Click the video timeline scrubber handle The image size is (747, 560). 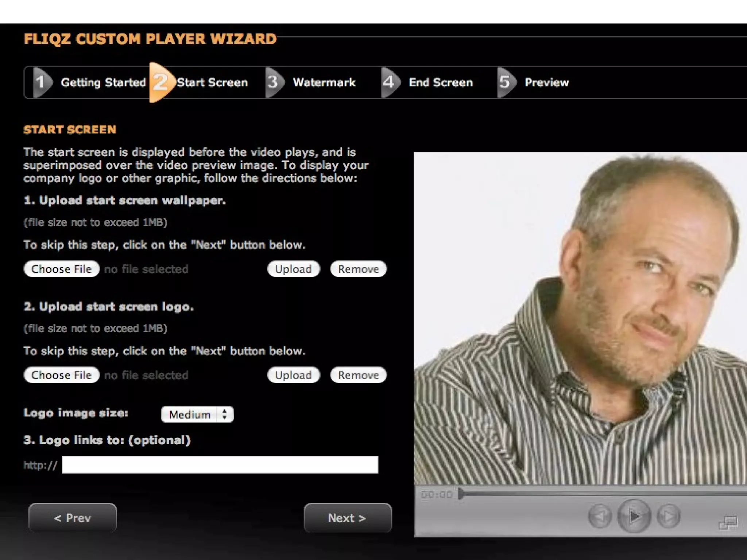[461, 494]
